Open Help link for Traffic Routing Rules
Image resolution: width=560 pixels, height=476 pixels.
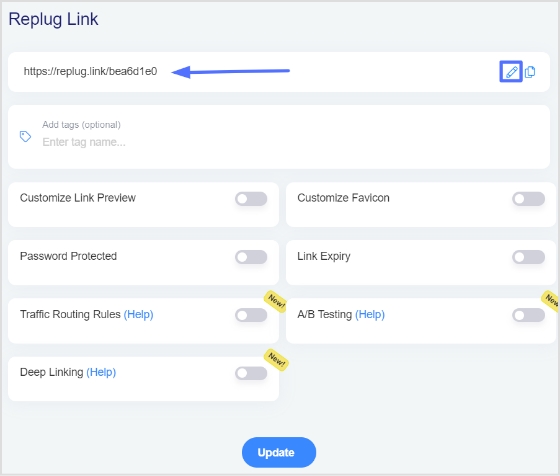tap(139, 314)
